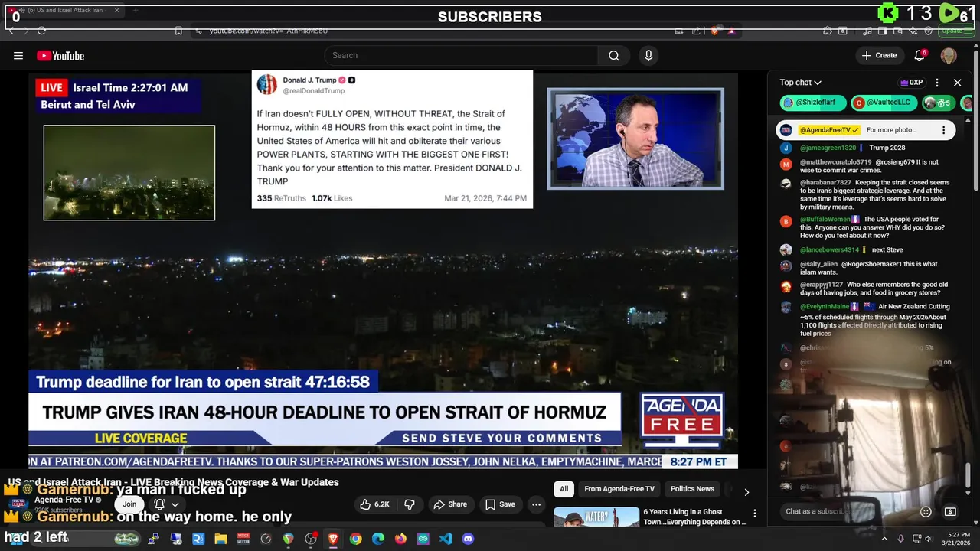Click the search magnifier button
The width and height of the screenshot is (980, 551).
(x=614, y=55)
